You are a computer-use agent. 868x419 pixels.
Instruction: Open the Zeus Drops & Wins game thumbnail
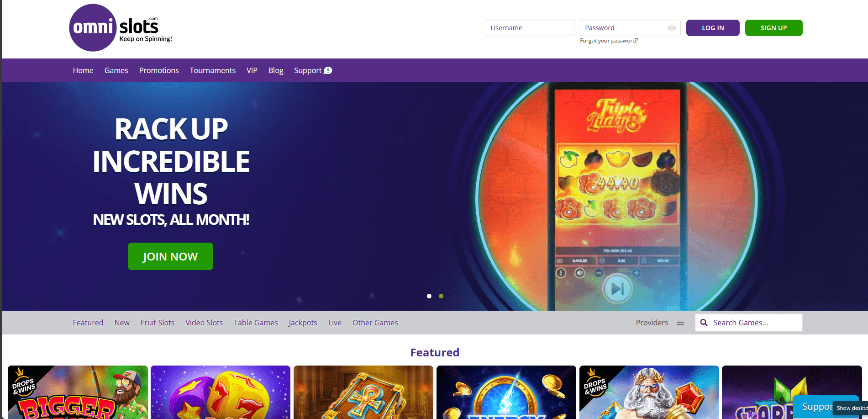click(649, 392)
